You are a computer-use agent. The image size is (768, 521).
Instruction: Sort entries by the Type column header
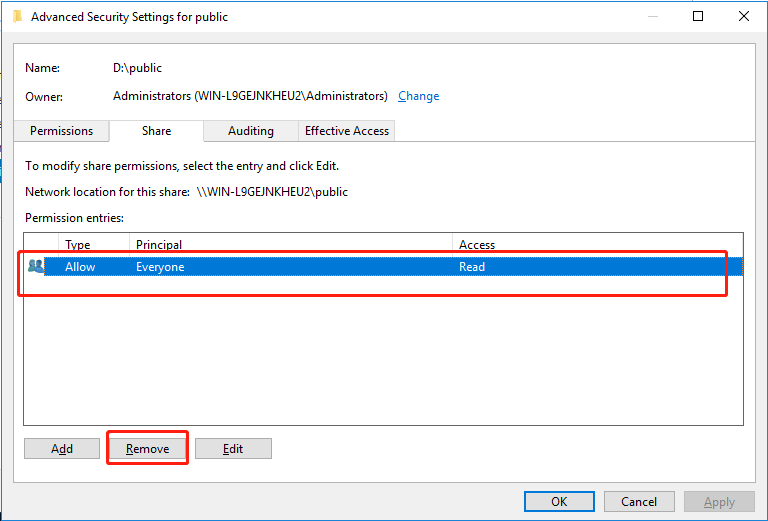[78, 244]
